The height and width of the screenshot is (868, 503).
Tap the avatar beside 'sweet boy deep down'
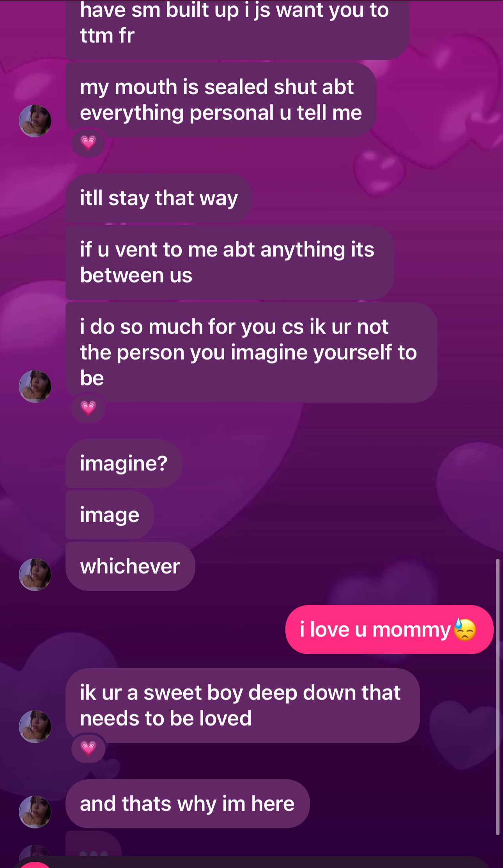click(x=35, y=727)
